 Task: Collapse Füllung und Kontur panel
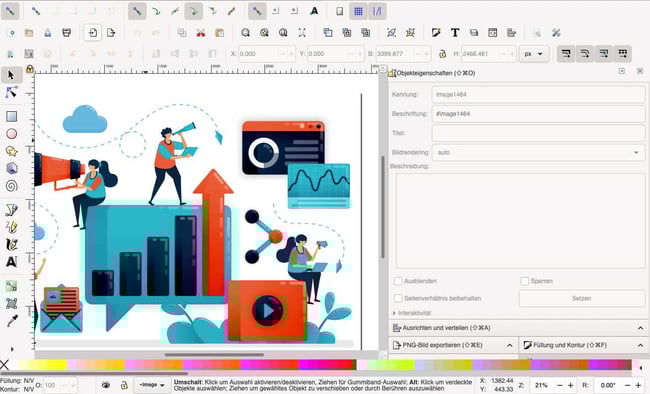(640, 345)
